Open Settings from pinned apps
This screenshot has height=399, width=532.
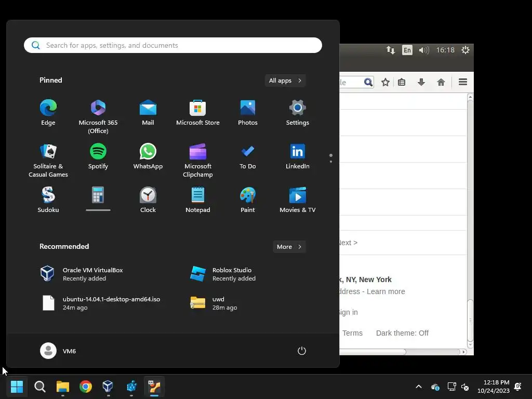pyautogui.click(x=298, y=113)
